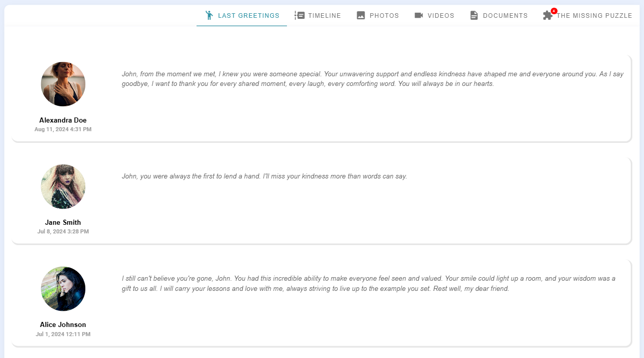Open The Missing Puzzle tab
This screenshot has height=358, width=644.
[x=588, y=15]
